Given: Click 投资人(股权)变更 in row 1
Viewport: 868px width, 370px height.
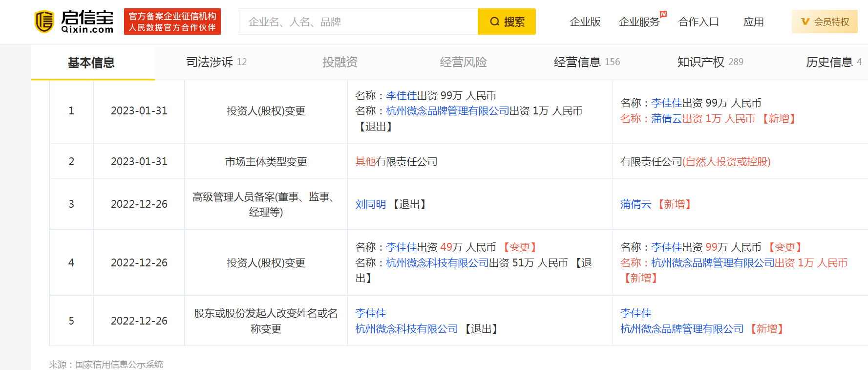Looking at the screenshot, I should tap(266, 111).
